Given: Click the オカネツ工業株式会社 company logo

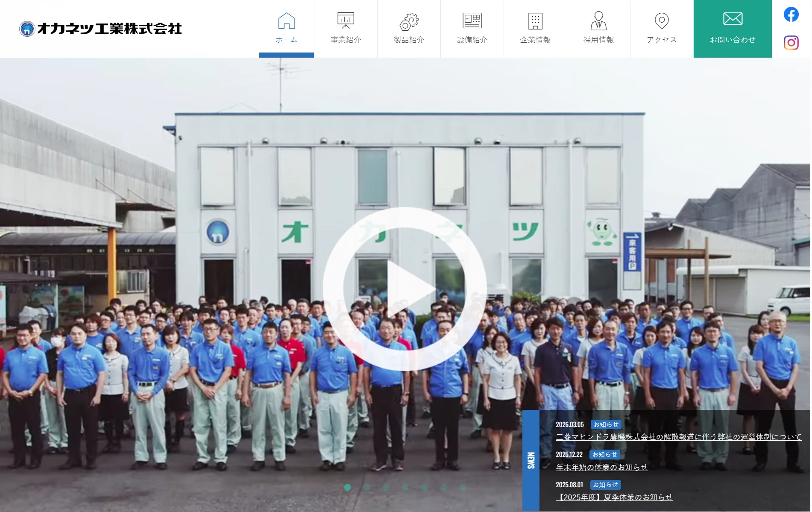Looking at the screenshot, I should click(x=101, y=29).
